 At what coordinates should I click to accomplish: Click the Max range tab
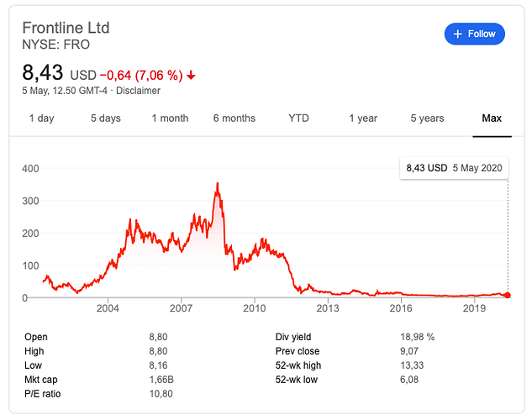click(x=492, y=118)
